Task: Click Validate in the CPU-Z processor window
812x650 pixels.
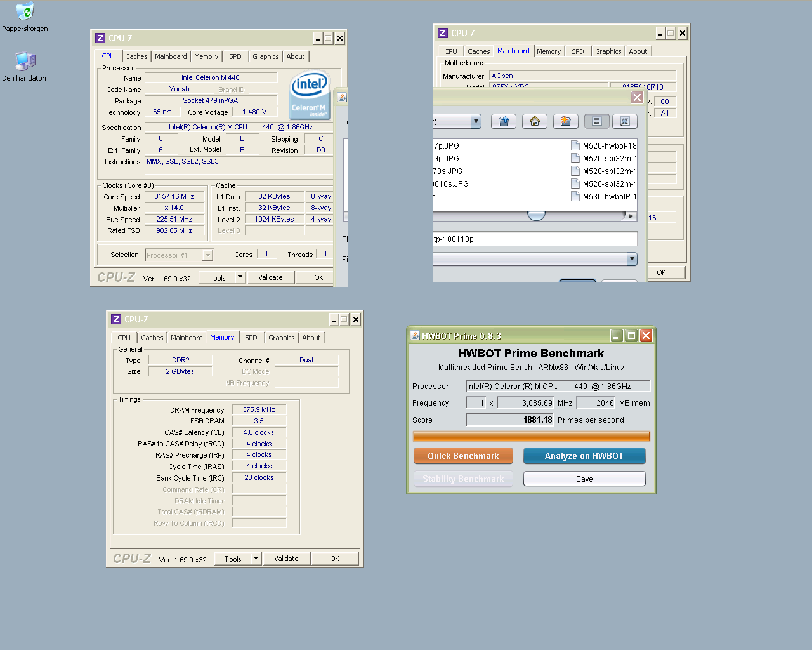Action: [x=270, y=277]
